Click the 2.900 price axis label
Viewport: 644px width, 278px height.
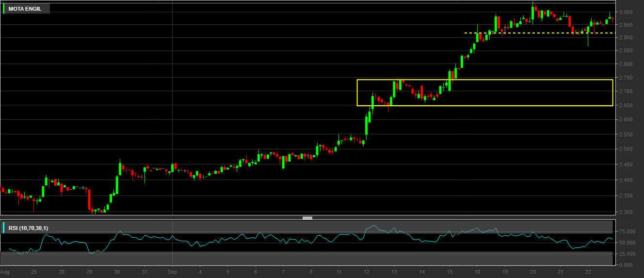625,38
